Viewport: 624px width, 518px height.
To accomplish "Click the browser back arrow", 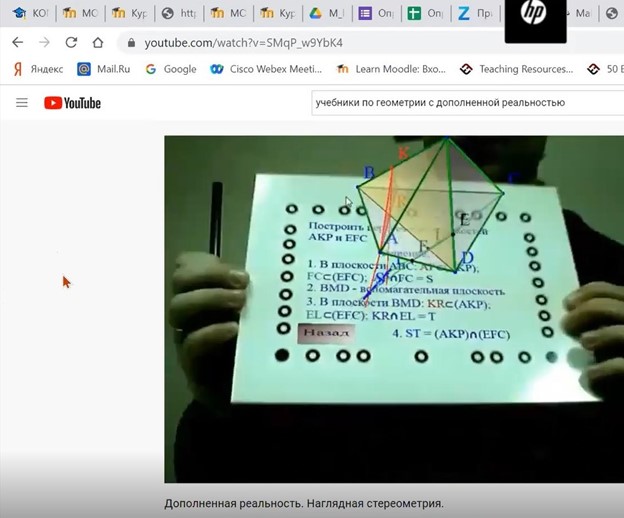I will (x=17, y=43).
